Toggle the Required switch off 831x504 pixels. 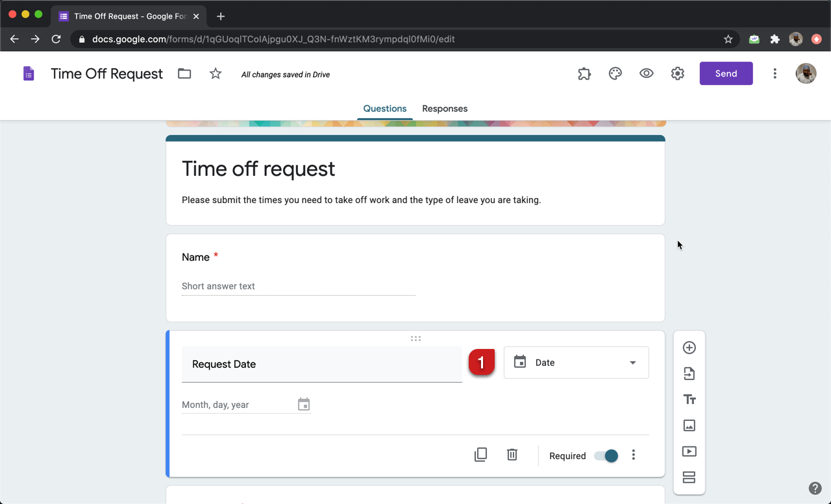click(606, 456)
